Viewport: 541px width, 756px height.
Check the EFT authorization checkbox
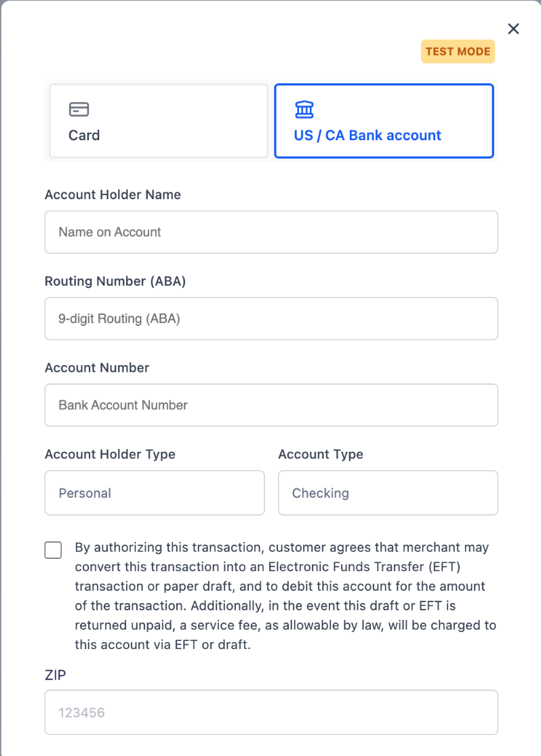point(53,550)
